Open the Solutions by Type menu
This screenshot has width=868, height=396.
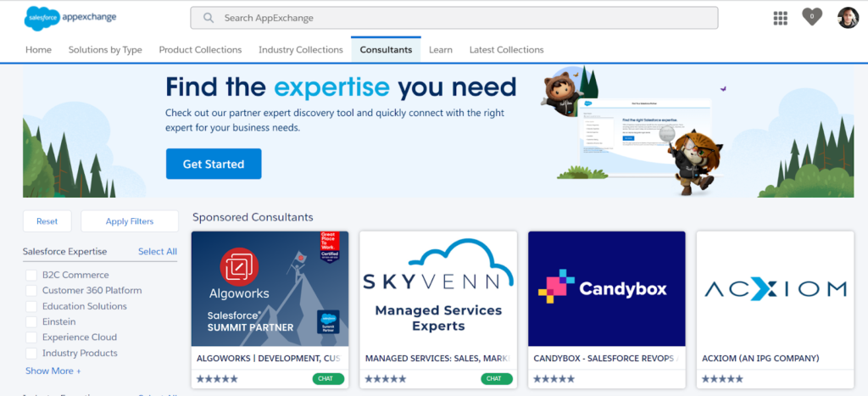[x=105, y=50]
